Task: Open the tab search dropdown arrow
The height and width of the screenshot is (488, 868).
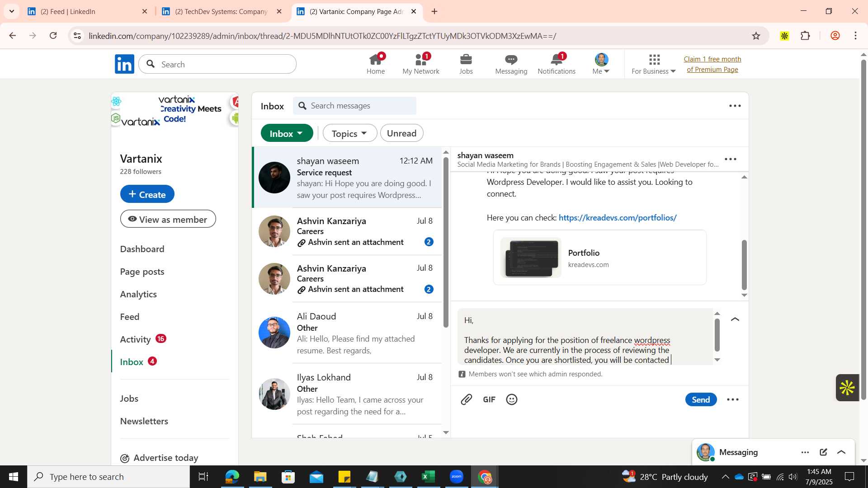Action: click(12, 11)
